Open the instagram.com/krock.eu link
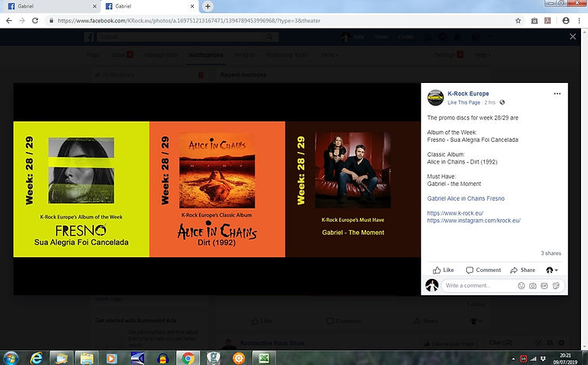The width and height of the screenshot is (588, 365). 474,220
